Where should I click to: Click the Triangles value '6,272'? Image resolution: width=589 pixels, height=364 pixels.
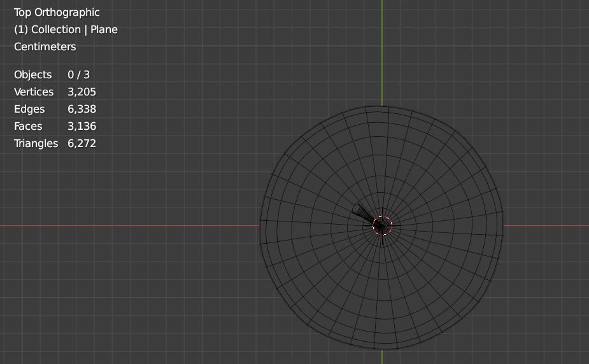[82, 143]
